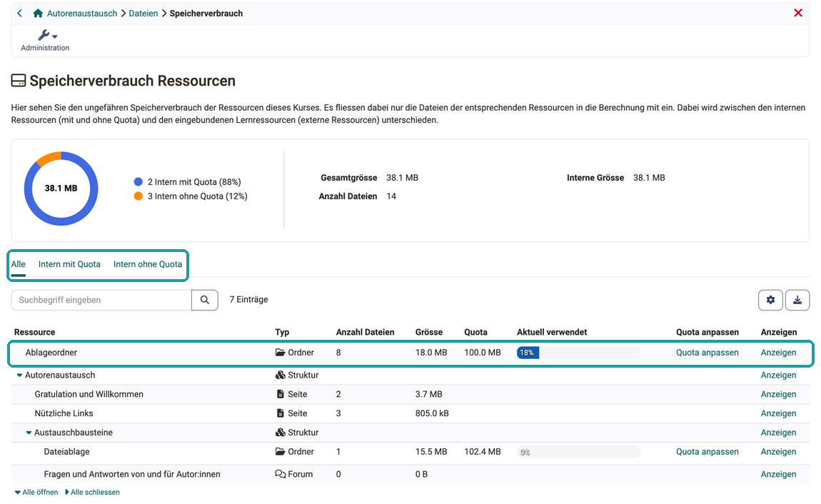Image resolution: width=821 pixels, height=504 pixels.
Task: Click the 805.0 kB size value
Action: pyautogui.click(x=432, y=413)
